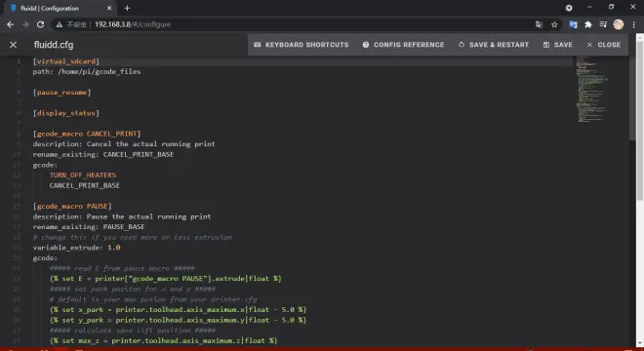The height and width of the screenshot is (351, 644).
Task: Open the Chrome profile avatar
Action: click(618, 24)
